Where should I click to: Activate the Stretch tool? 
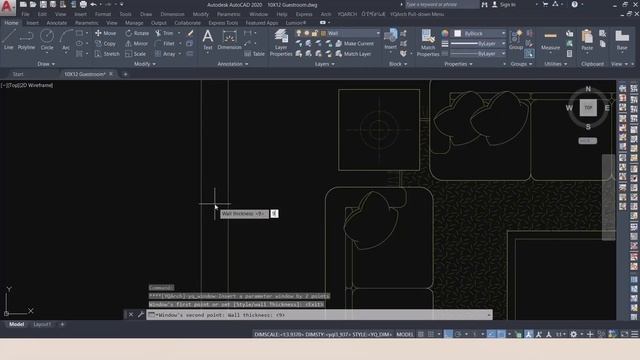(107, 53)
